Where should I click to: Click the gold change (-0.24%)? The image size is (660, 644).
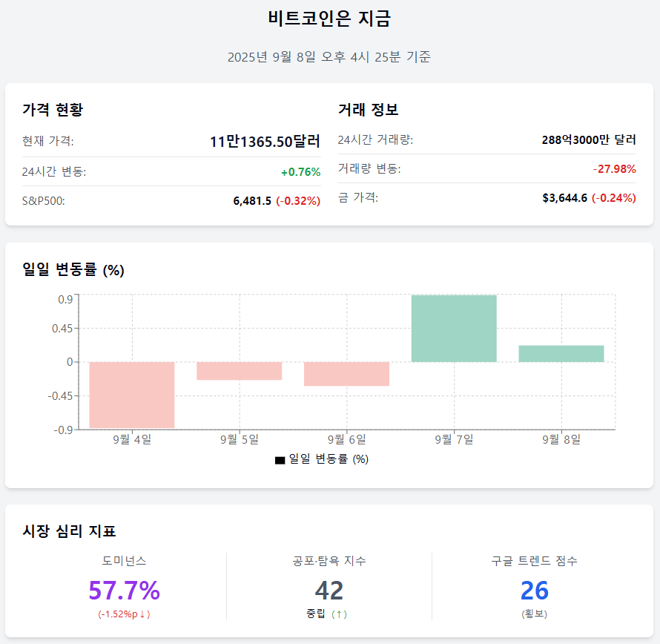point(614,198)
